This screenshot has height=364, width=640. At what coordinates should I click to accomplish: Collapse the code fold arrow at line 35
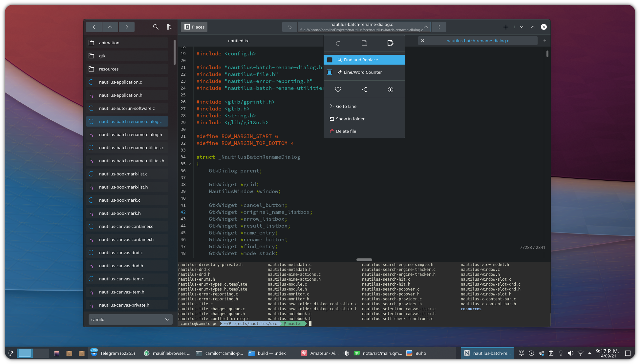point(190,164)
